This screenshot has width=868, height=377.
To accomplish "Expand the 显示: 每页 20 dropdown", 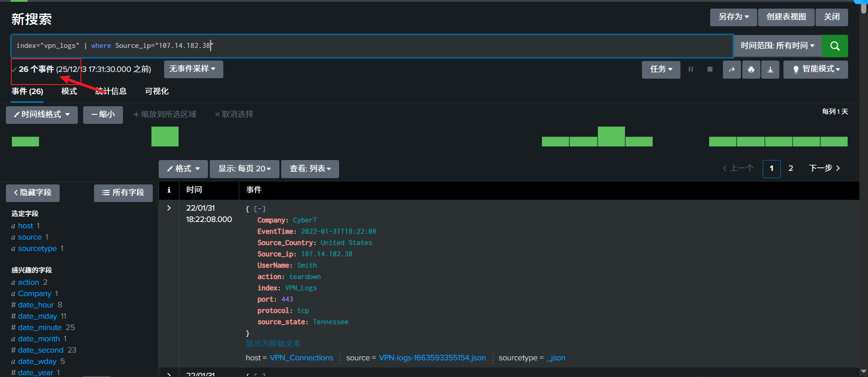I will coord(244,169).
